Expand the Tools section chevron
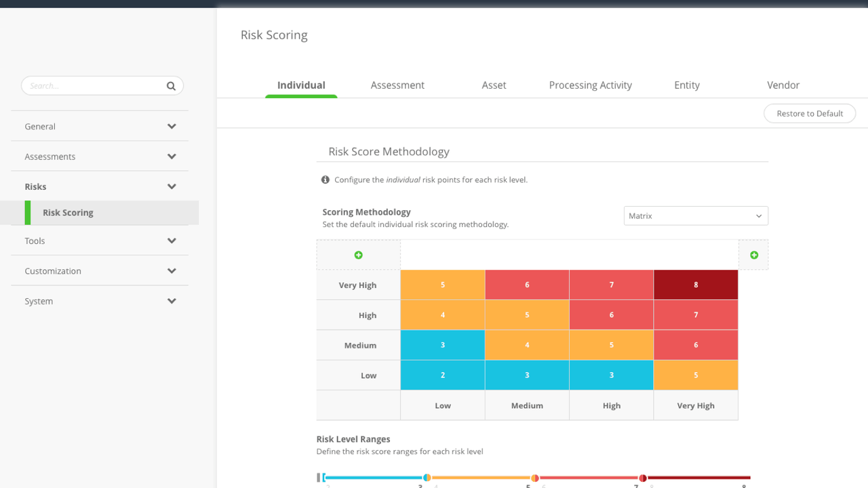Screen dimensions: 868x488 coord(172,241)
